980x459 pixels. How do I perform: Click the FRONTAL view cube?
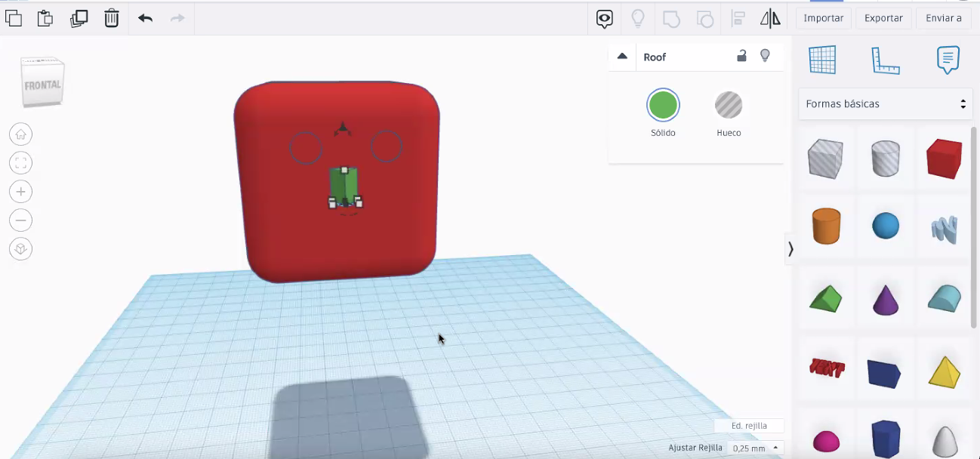click(x=42, y=82)
